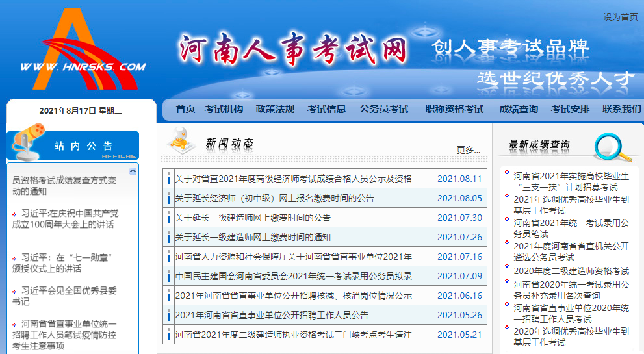Screen dimensions: 644x354
Task: Click the date 2021.07.26 cell
Action: coord(459,237)
